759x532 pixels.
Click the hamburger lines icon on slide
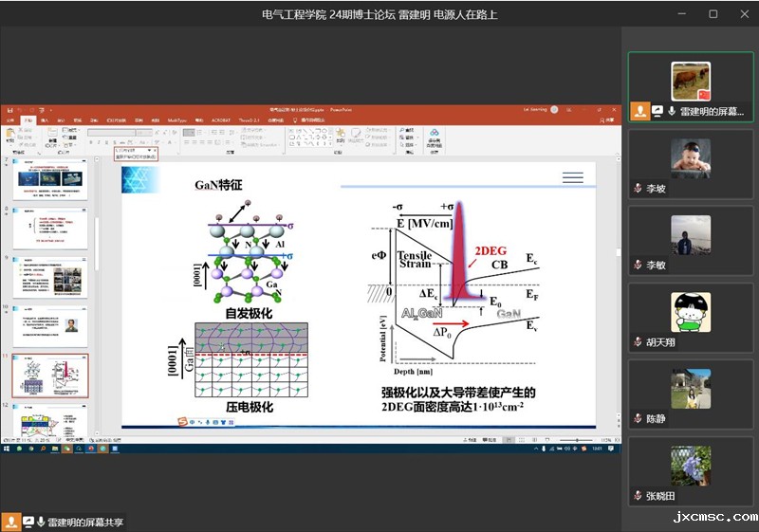(572, 177)
